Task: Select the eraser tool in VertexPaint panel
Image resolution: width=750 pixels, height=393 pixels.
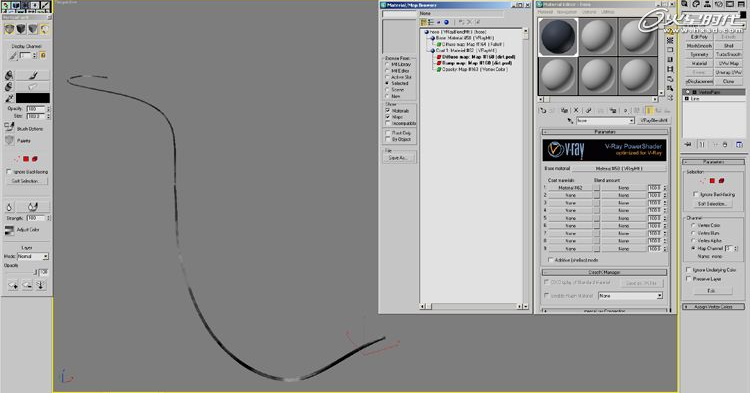Action: [33, 87]
